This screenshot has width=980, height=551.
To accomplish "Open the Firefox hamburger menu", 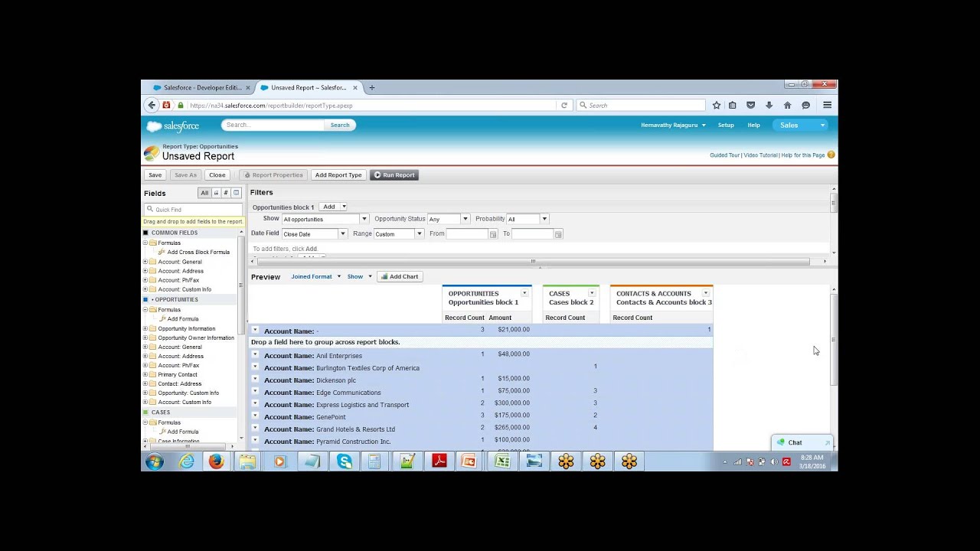I will (x=827, y=106).
